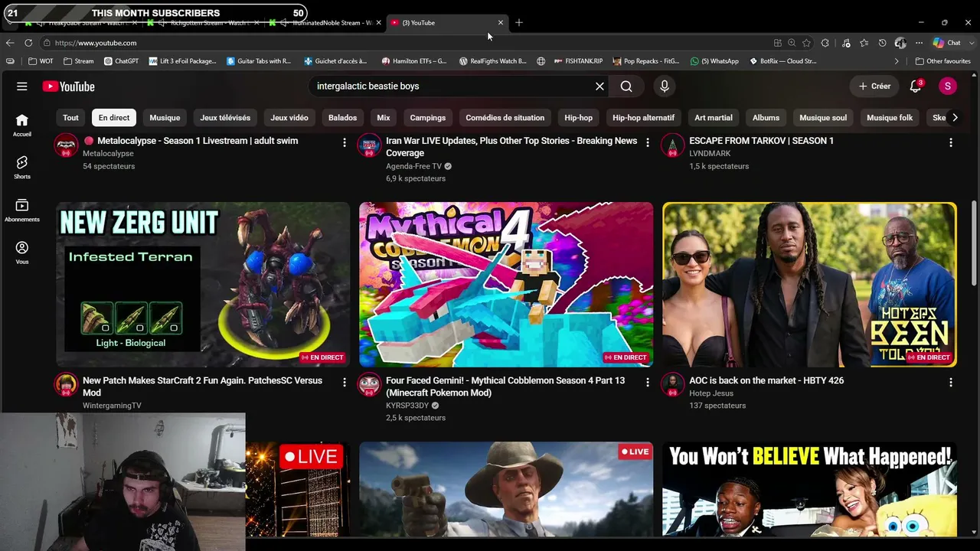Select the Comédies de situation chip
The image size is (980, 551).
tap(505, 118)
